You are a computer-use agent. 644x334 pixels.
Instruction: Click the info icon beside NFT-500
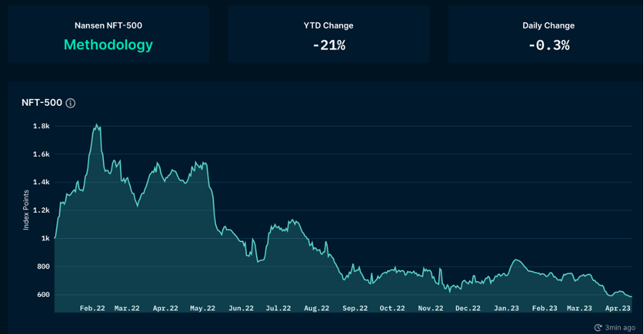70,103
